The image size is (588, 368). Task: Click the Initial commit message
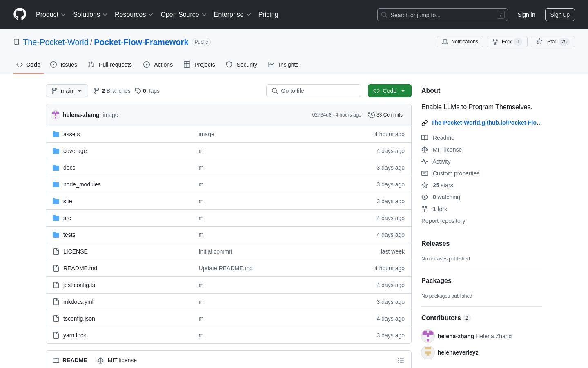(x=215, y=251)
